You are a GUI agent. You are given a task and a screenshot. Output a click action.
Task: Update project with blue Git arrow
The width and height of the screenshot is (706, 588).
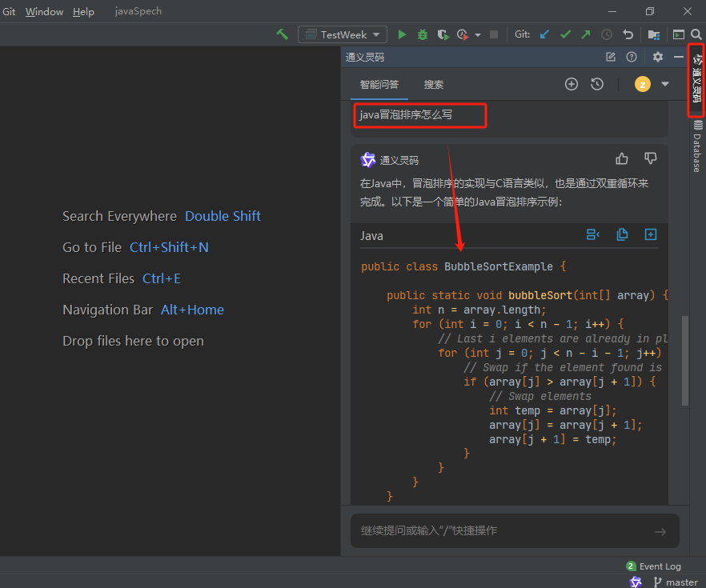[544, 34]
